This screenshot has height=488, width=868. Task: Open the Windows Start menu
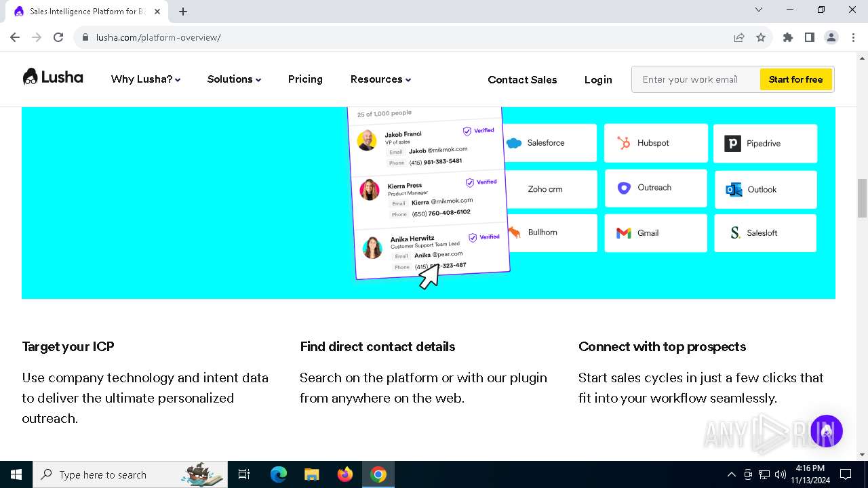[x=16, y=474]
